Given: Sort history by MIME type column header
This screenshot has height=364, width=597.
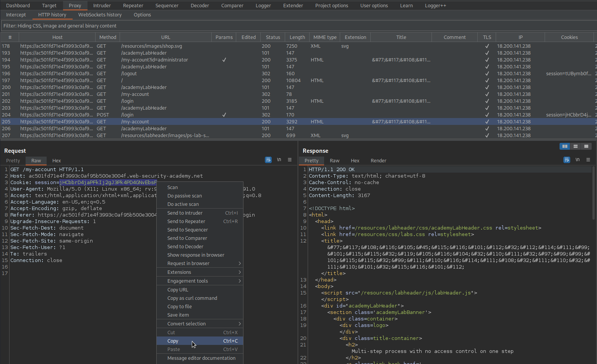Looking at the screenshot, I should coord(325,37).
